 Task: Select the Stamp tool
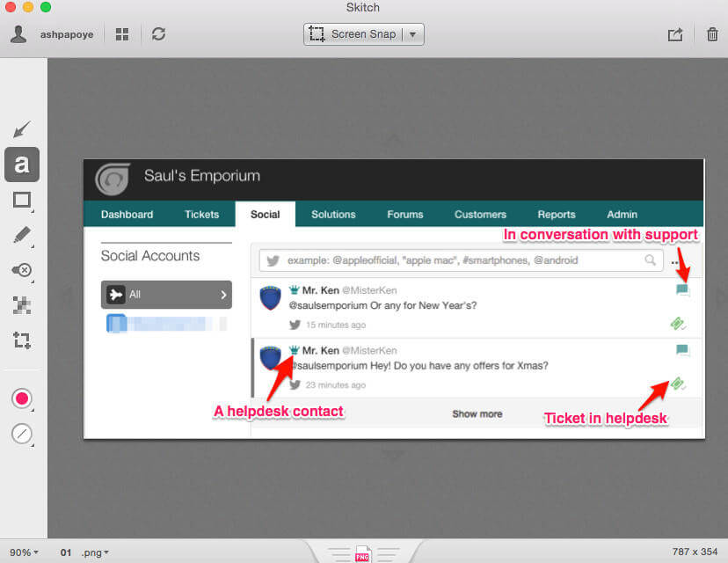pyautogui.click(x=22, y=270)
